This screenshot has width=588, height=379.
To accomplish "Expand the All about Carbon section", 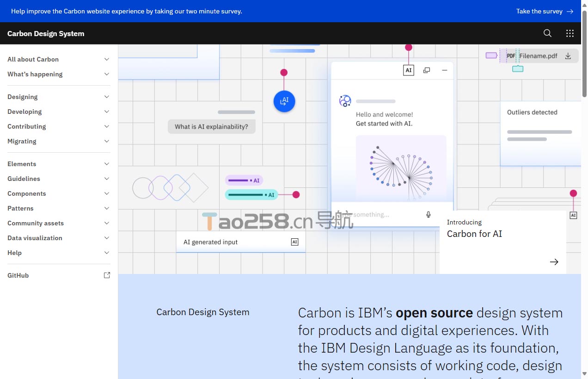I will 59,59.
